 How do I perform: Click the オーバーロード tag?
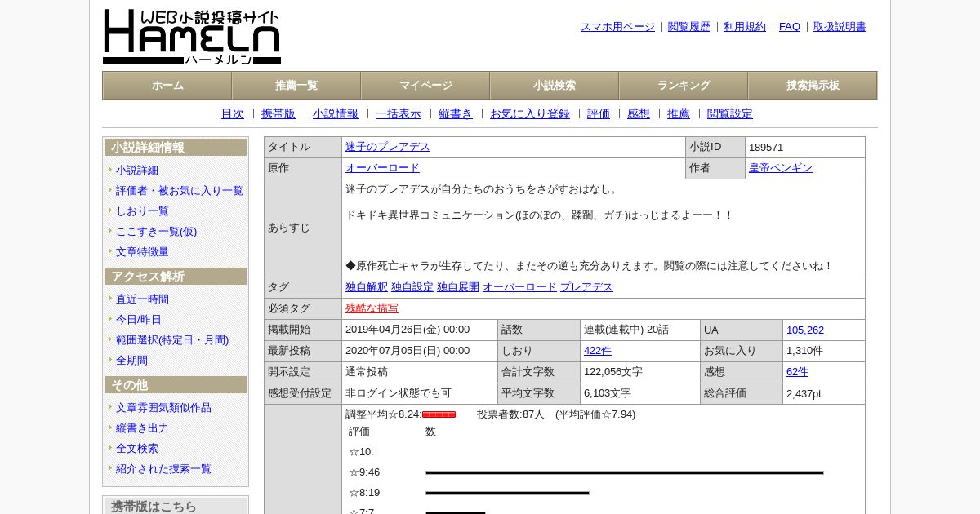point(519,287)
